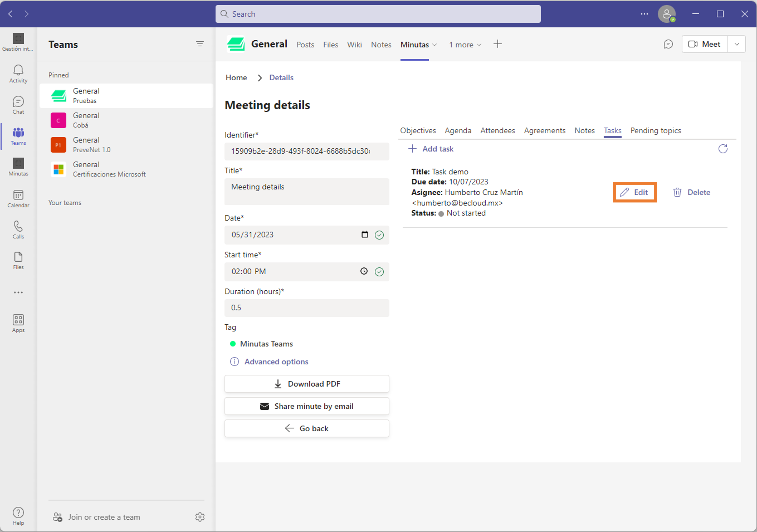This screenshot has width=757, height=532.
Task: Select the Agenda tab
Action: pyautogui.click(x=458, y=131)
